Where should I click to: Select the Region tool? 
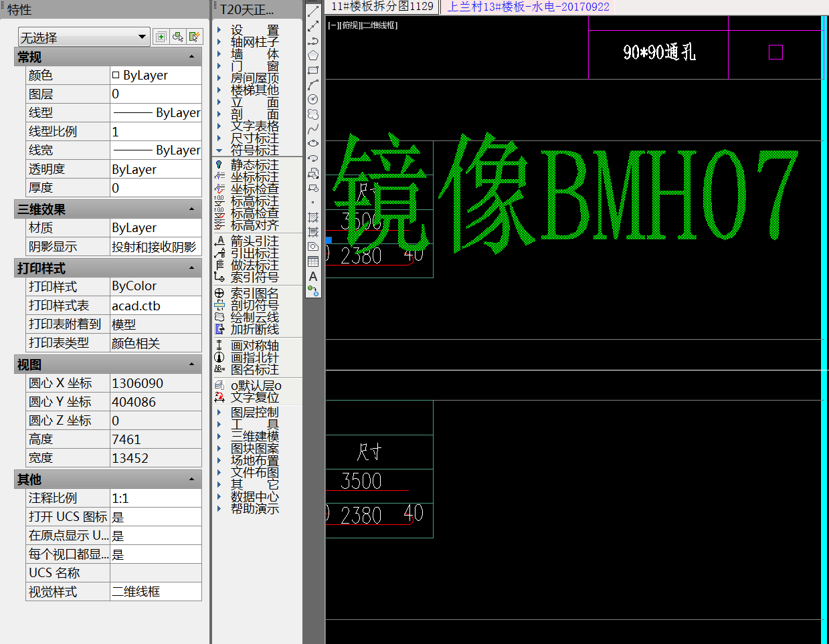tap(313, 247)
